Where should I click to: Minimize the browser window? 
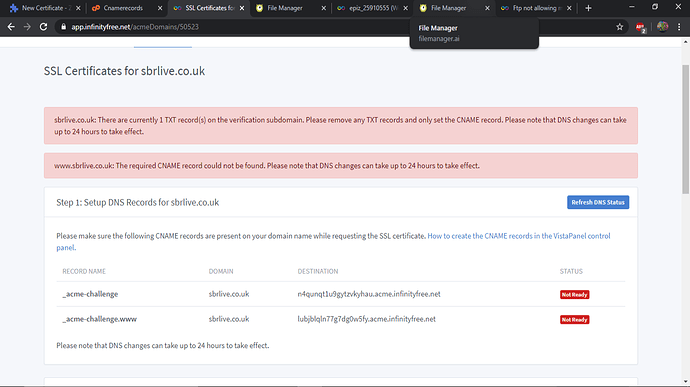tap(631, 7)
